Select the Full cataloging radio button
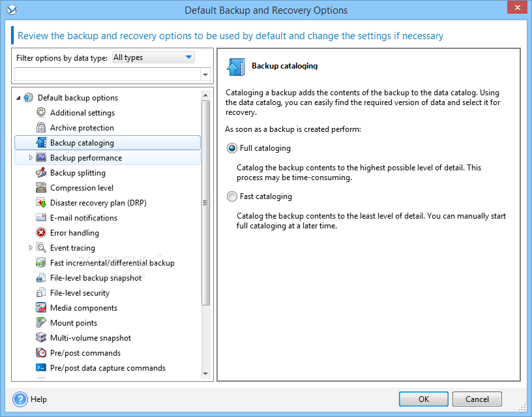The image size is (532, 417). pyautogui.click(x=232, y=148)
